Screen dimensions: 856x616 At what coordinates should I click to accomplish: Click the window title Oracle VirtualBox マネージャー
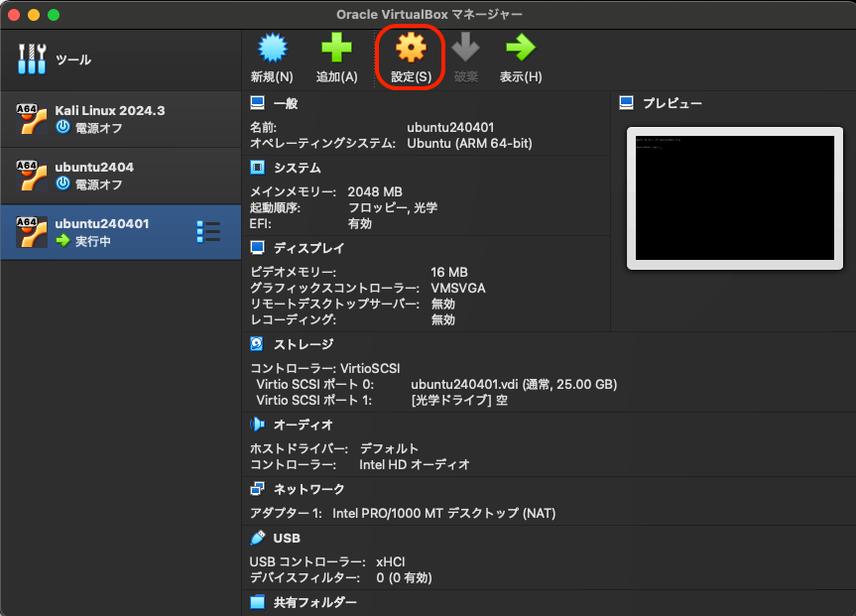[429, 14]
